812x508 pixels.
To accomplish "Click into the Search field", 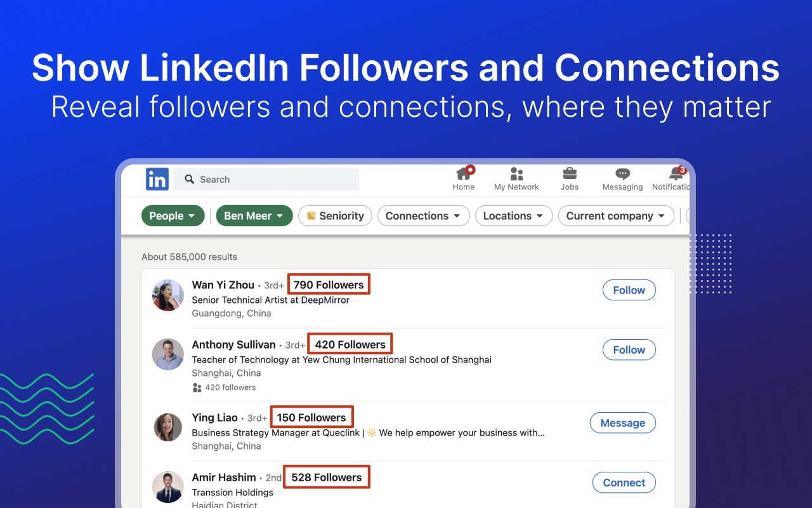I will coord(273,180).
